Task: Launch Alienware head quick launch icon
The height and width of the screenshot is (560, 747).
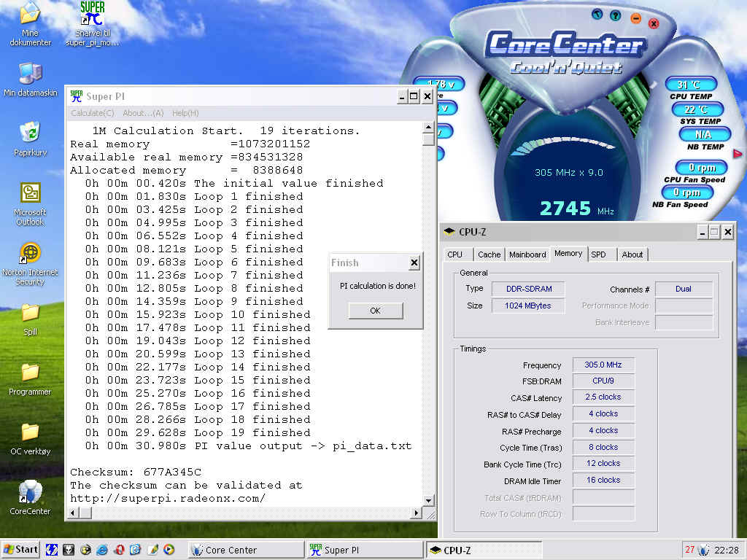Action: tap(68, 550)
